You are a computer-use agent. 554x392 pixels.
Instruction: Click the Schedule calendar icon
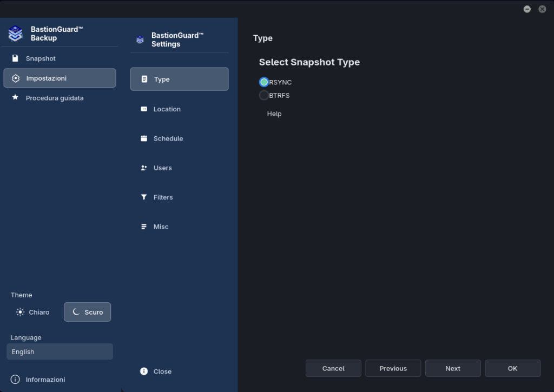[144, 138]
